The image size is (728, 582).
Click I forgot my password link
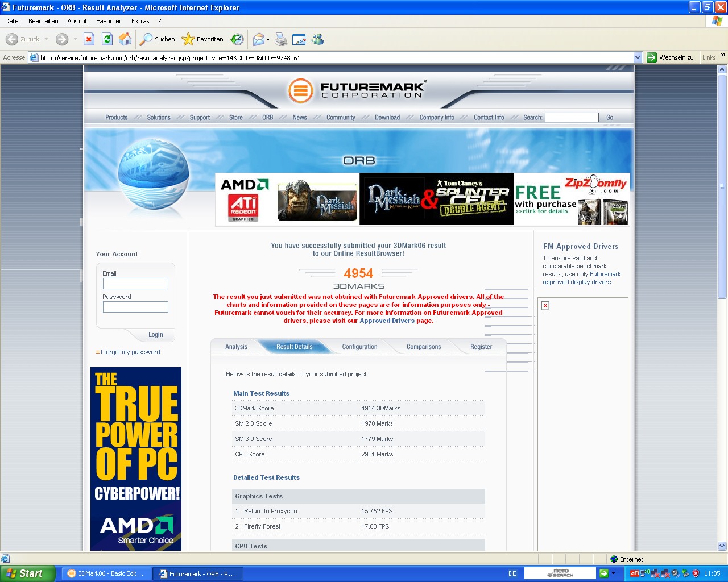pos(130,352)
